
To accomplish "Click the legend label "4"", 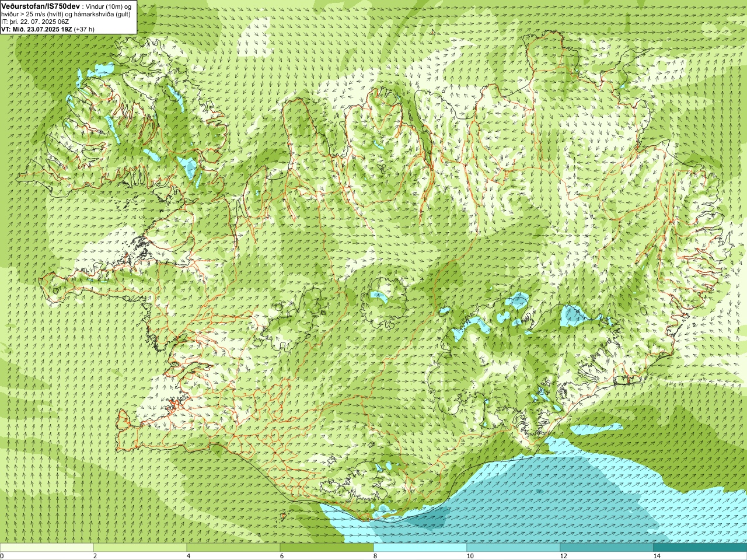I will point(189,556).
